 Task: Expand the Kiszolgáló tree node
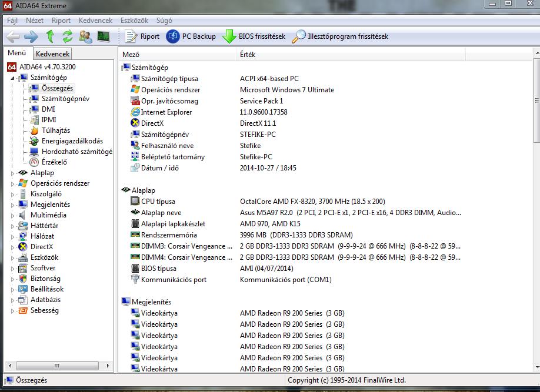[12, 195]
